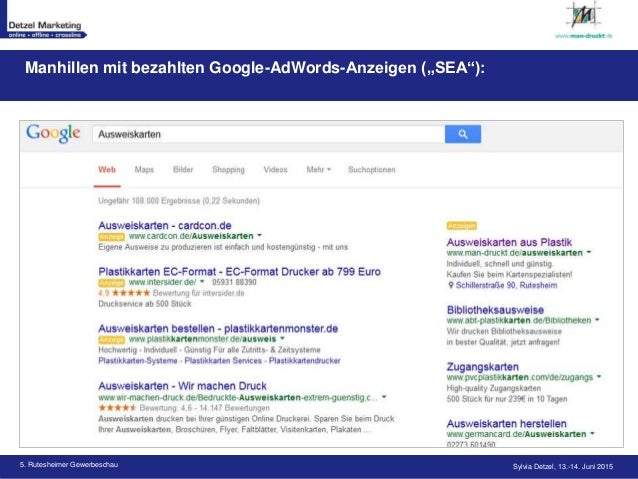This screenshot has width=638, height=479.
Task: Open the 'Bibliotheksausweise' ad
Action: [495, 310]
